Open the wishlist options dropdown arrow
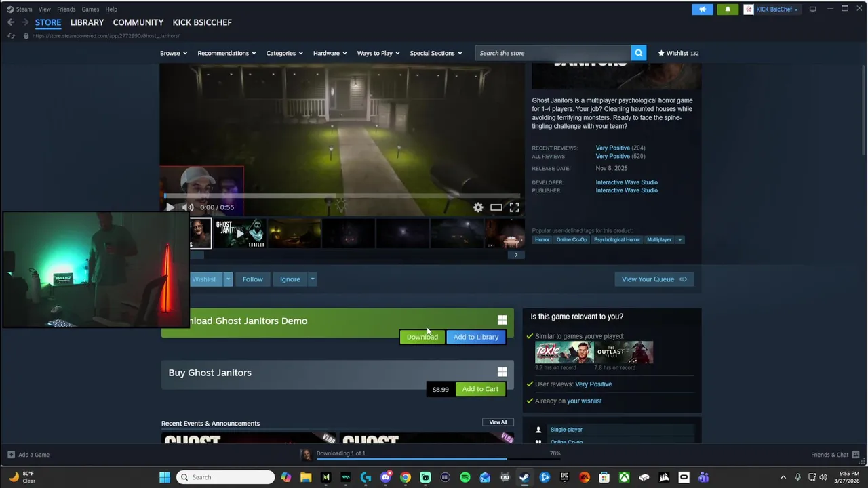This screenshot has height=488, width=868. [x=228, y=279]
